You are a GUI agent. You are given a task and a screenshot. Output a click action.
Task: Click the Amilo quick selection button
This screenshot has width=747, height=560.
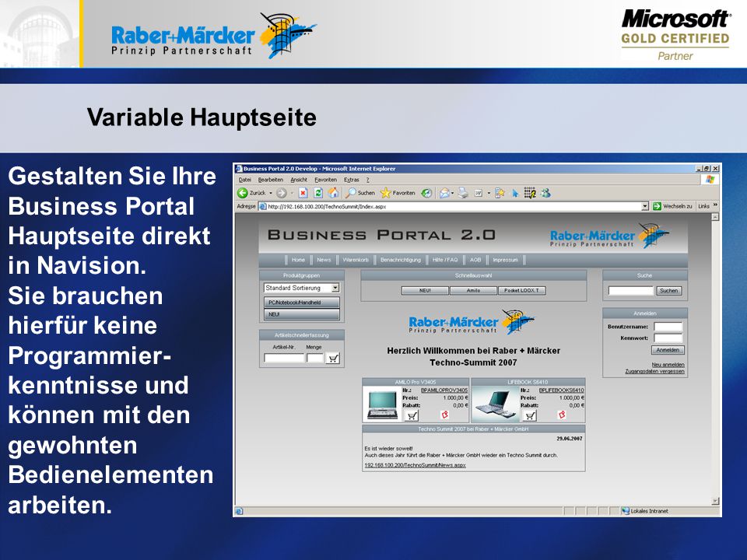point(473,290)
